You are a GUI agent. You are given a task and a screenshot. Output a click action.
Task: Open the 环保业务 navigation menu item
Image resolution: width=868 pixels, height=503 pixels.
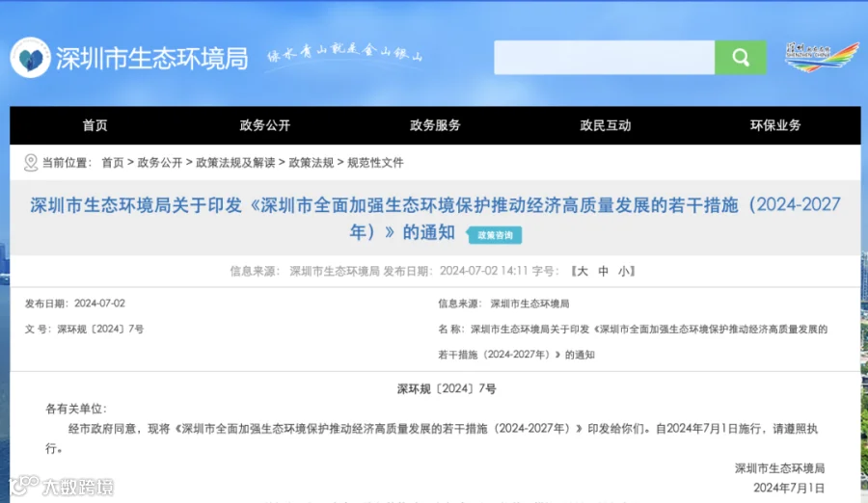click(x=775, y=125)
